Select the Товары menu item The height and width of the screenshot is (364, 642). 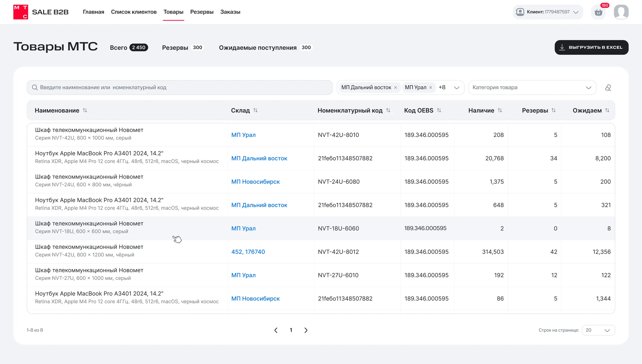coord(173,12)
